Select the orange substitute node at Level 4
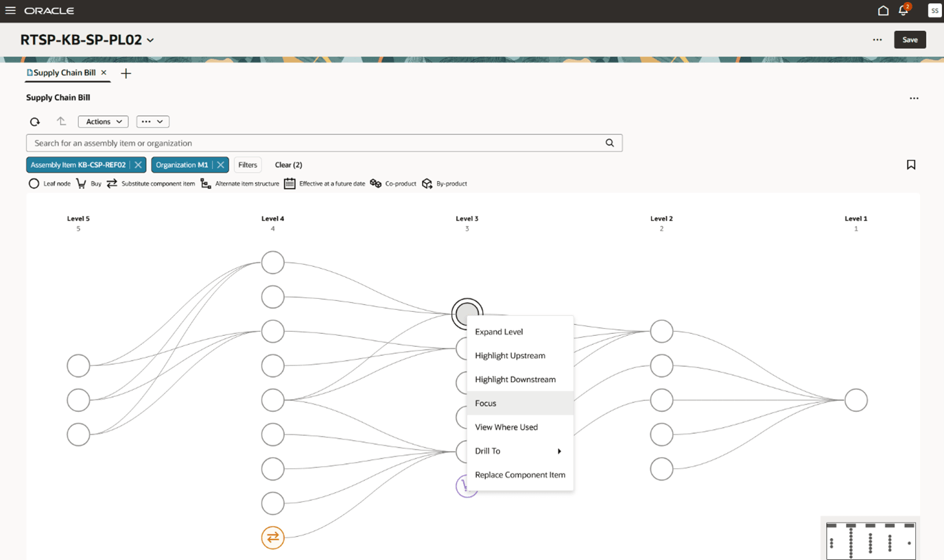944x560 pixels. 272,537
